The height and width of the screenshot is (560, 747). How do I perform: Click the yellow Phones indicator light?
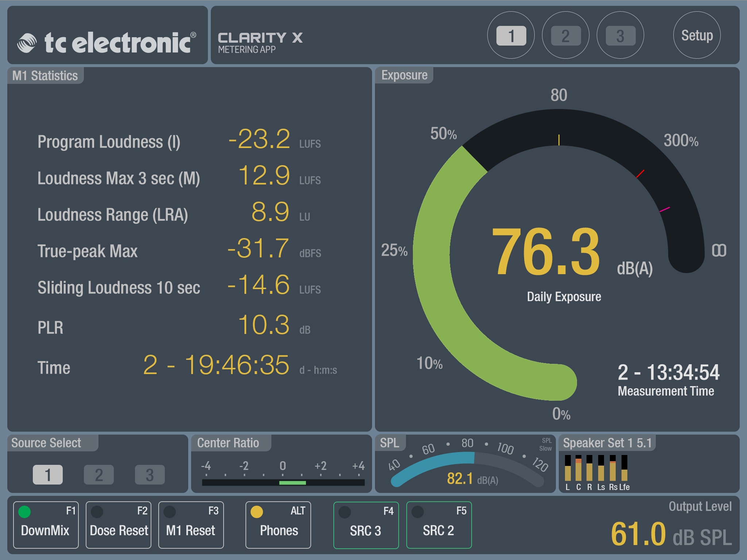257,512
